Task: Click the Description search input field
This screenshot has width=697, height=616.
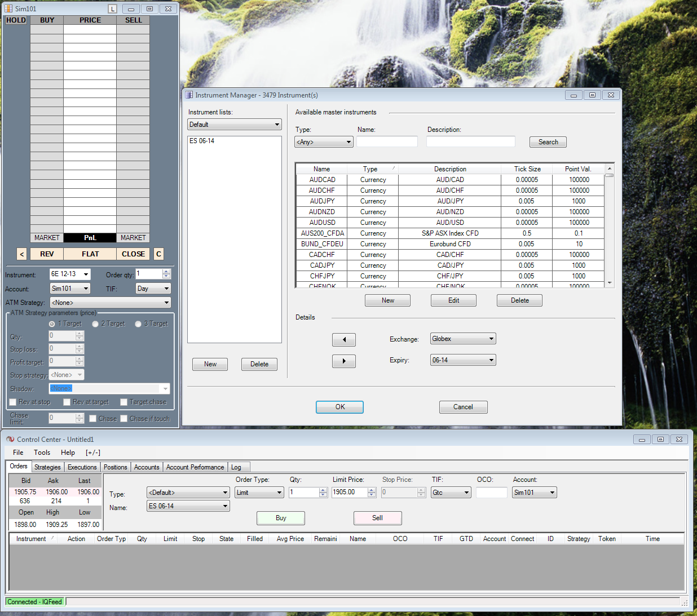Action: coord(470,142)
